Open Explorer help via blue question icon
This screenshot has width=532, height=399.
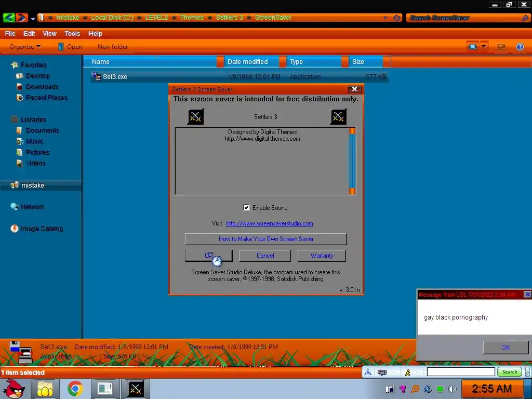tap(520, 47)
